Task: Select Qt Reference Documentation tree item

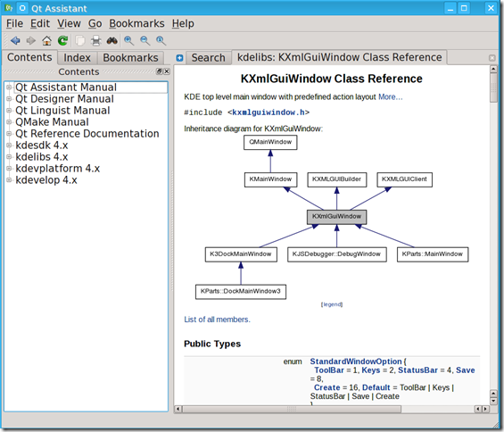Action: click(x=87, y=134)
